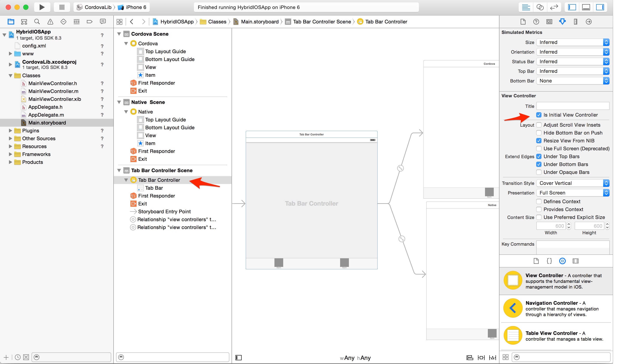This screenshot has width=622, height=364.
Task: Show the Media library
Action: tap(575, 261)
